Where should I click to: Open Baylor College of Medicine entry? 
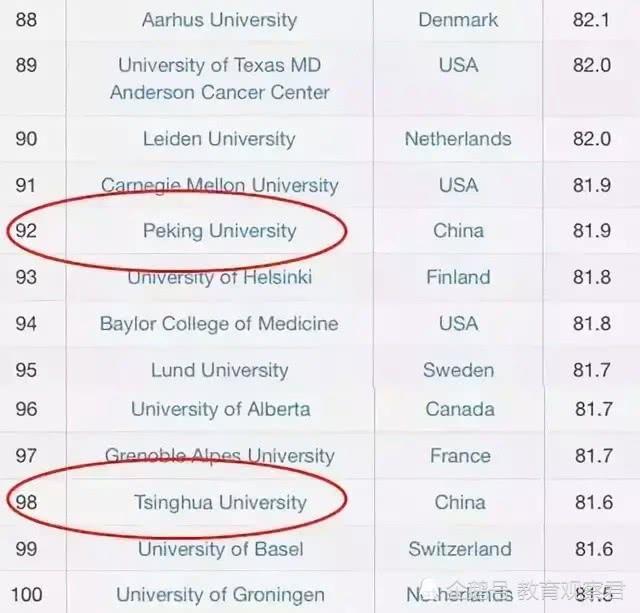point(220,324)
